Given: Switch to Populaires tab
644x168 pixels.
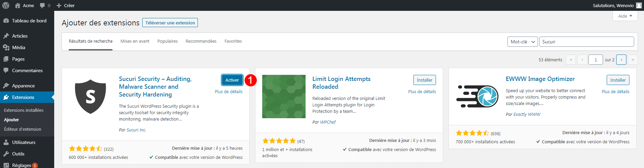Looking at the screenshot, I should (x=167, y=41).
